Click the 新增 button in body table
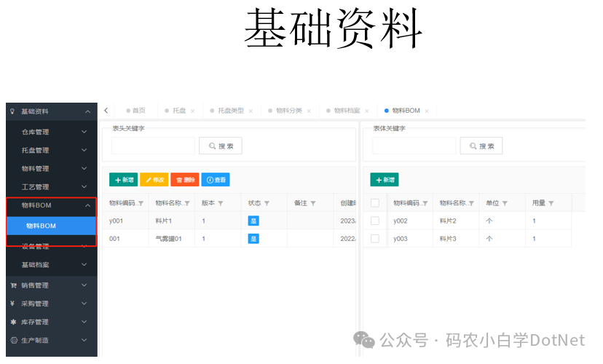This screenshot has height=364, width=603. [385, 181]
